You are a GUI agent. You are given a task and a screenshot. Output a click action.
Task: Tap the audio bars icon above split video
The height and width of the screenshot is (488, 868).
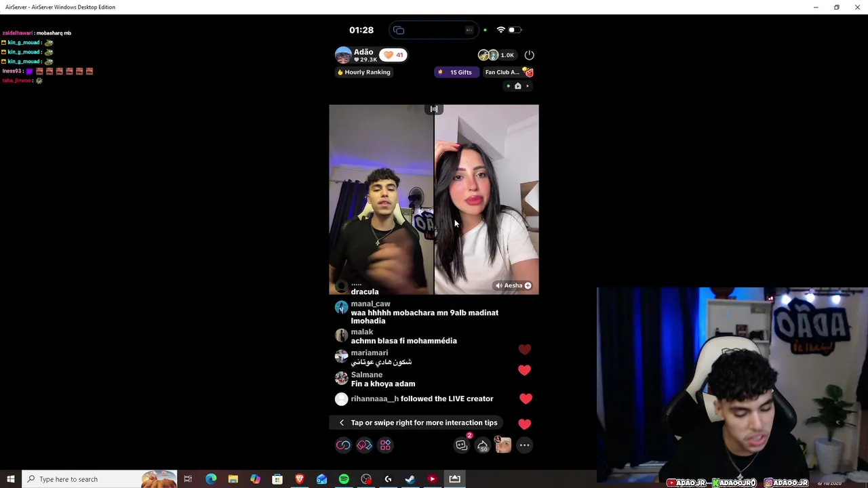434,109
